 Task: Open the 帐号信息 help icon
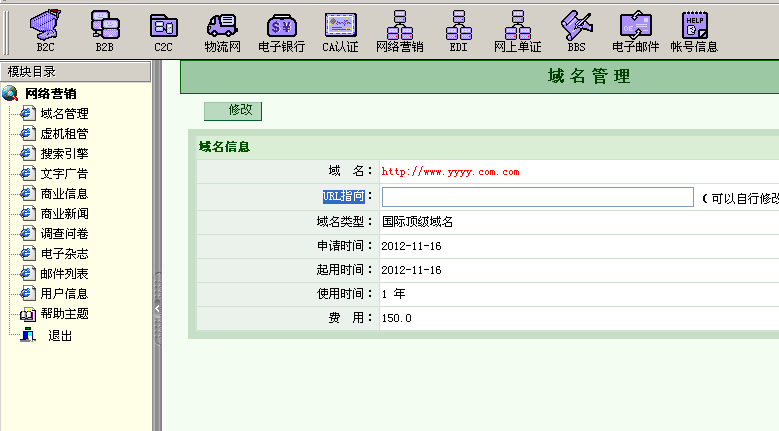(x=695, y=25)
